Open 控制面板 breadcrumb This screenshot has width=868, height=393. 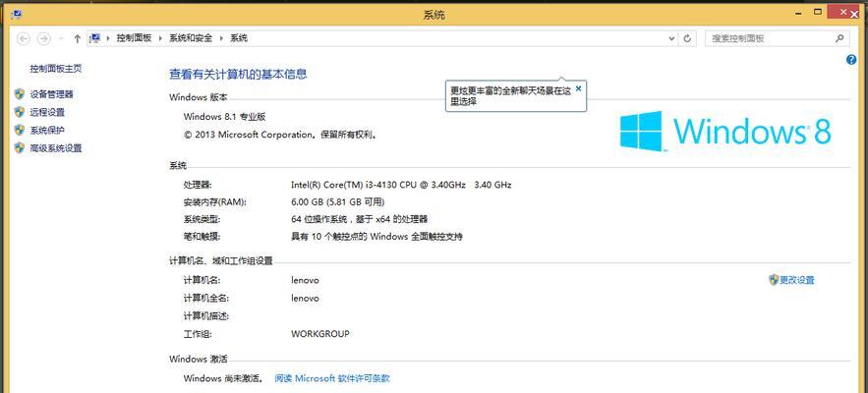point(134,38)
